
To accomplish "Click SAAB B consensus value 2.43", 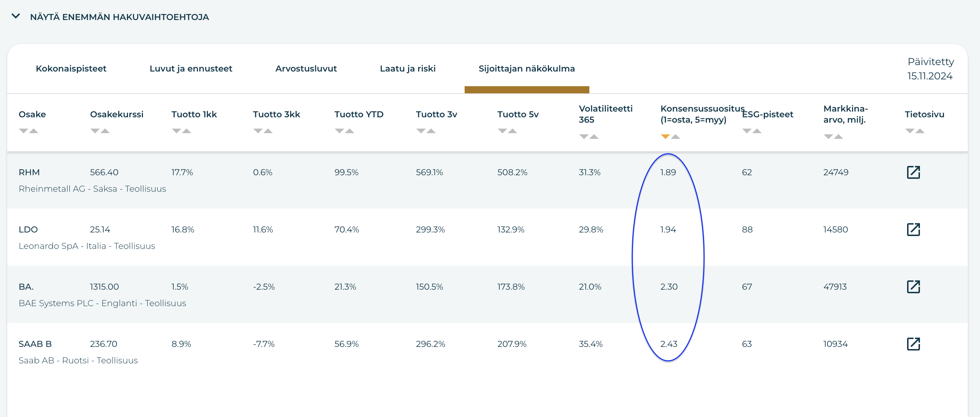I will pos(668,343).
